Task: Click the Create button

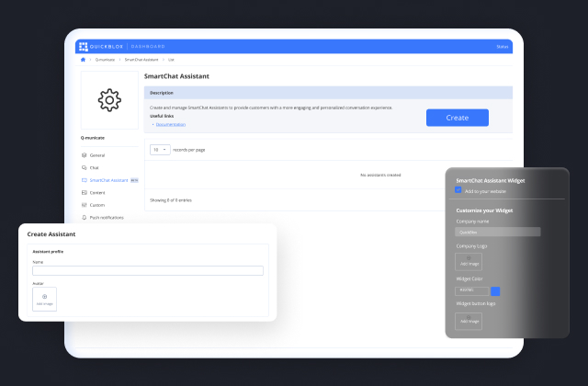Action: click(458, 118)
